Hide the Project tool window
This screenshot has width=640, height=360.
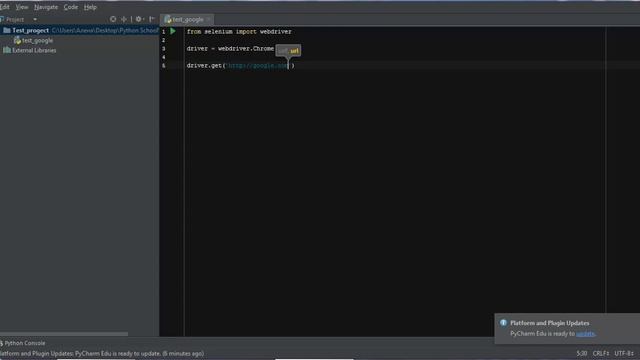[152, 19]
